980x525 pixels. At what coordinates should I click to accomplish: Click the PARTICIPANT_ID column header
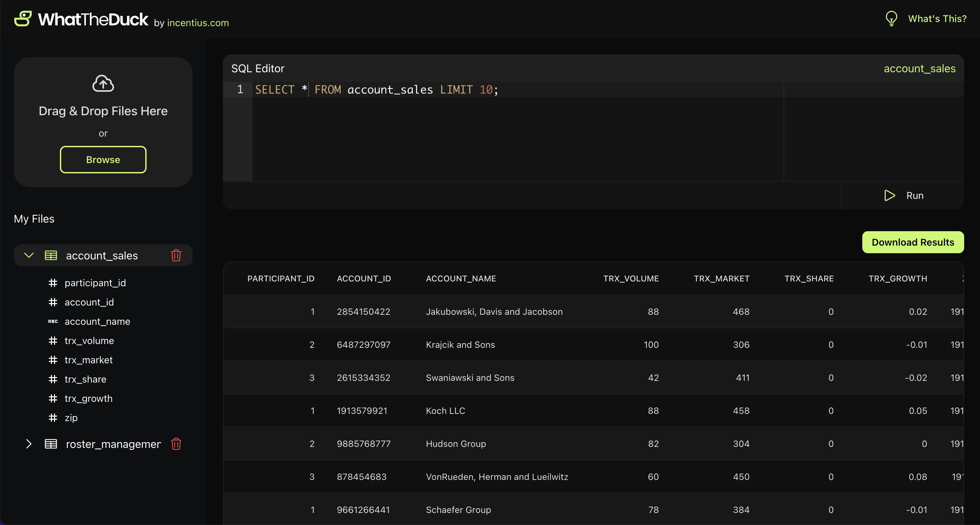coord(281,278)
